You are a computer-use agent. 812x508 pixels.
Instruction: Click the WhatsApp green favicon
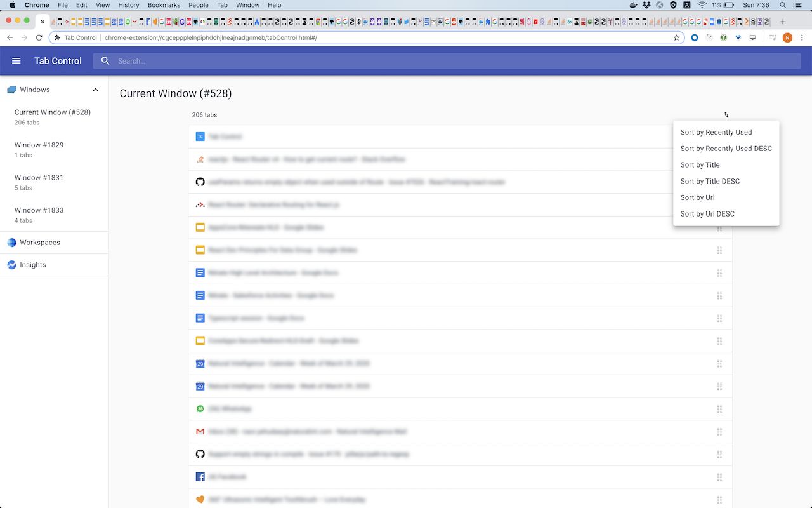click(200, 409)
